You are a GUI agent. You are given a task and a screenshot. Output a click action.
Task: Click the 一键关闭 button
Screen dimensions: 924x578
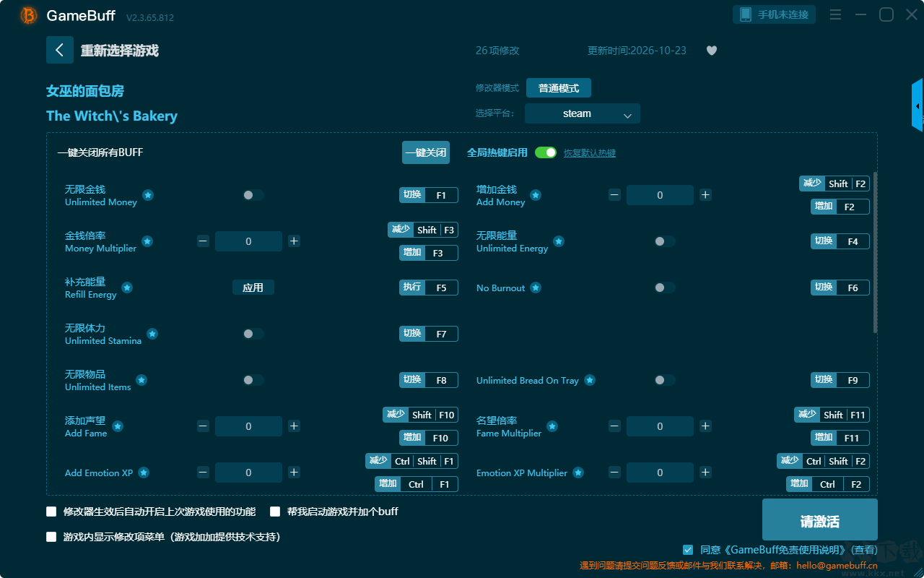(x=426, y=152)
